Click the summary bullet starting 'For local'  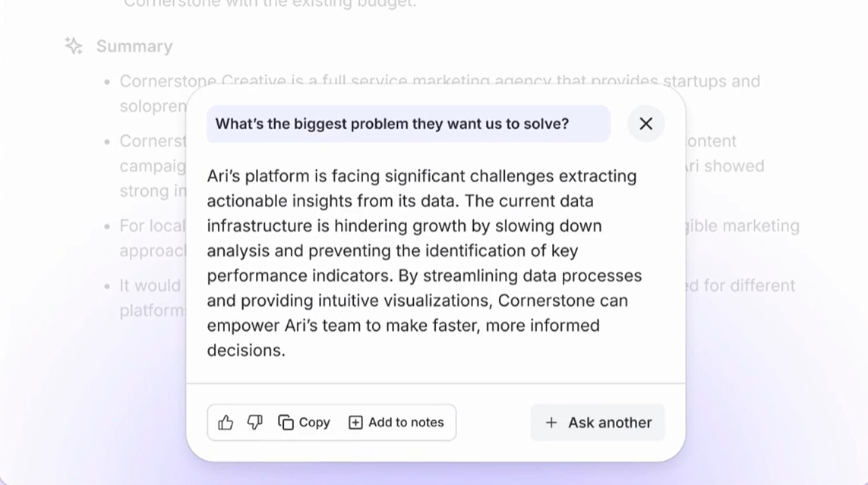click(152, 226)
